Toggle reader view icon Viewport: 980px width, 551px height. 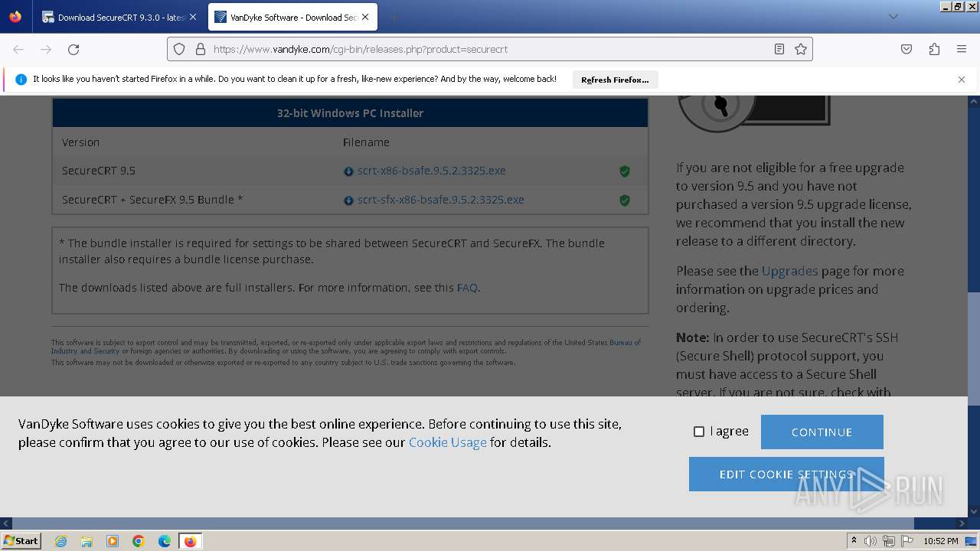click(x=779, y=49)
